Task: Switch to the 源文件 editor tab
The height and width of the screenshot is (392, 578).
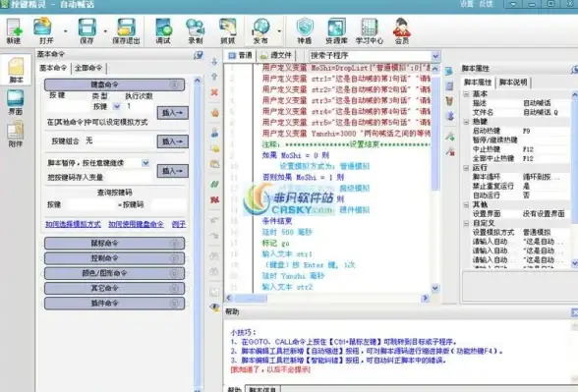Action: click(x=276, y=55)
